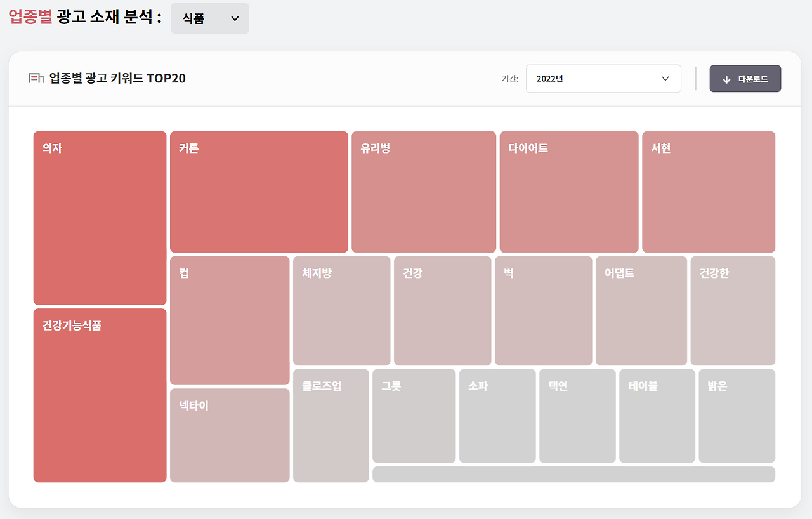
Task: Pick the 넥타이 keyword tile
Action: click(230, 435)
